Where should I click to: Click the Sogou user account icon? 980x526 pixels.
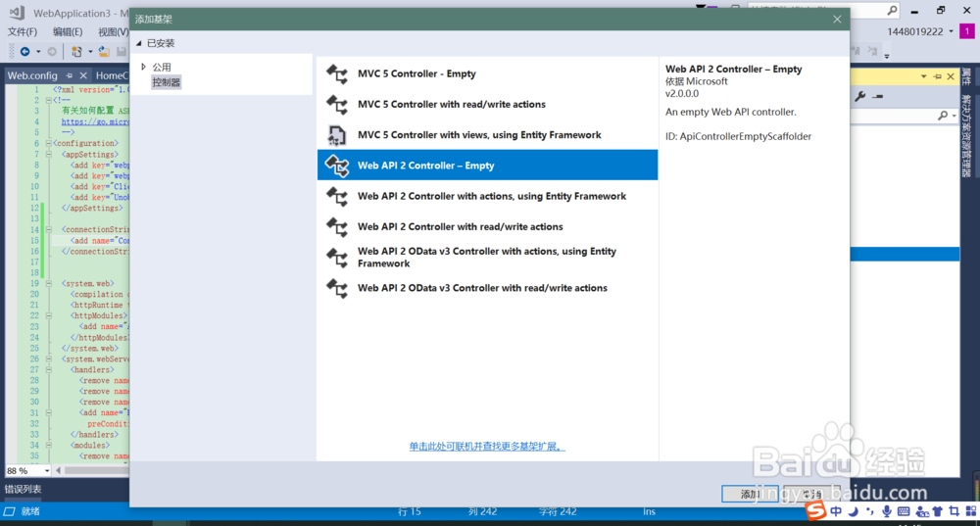922,512
